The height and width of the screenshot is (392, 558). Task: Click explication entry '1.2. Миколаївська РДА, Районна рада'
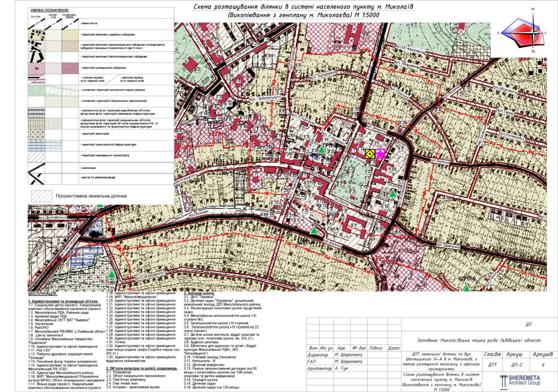58,313
